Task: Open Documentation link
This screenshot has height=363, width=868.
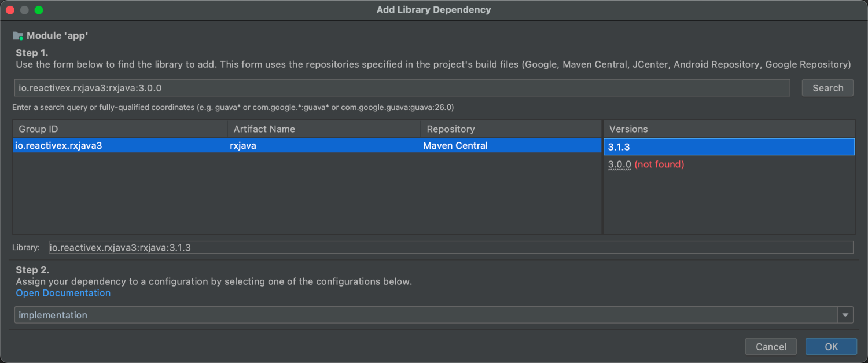Action: coord(63,293)
